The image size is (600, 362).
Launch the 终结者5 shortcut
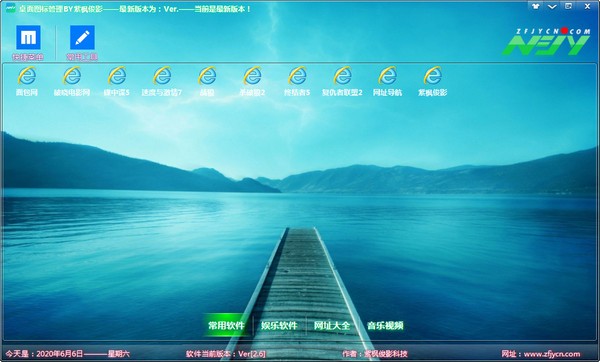297,81
